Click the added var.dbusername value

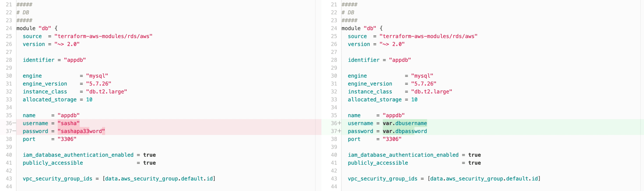click(x=405, y=123)
